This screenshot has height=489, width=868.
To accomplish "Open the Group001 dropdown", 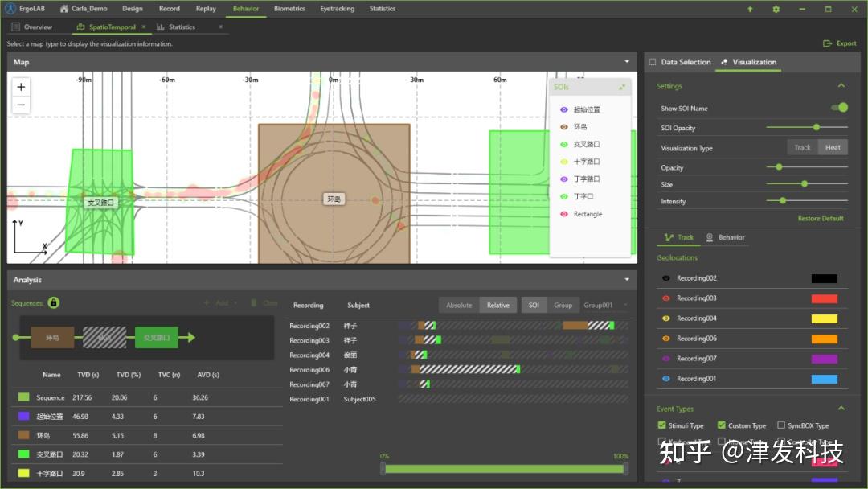I will point(606,305).
